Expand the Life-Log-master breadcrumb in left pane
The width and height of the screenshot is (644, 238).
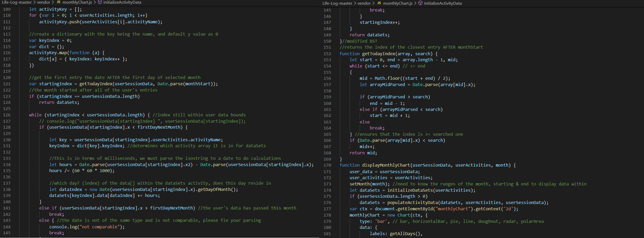[x=17, y=2]
